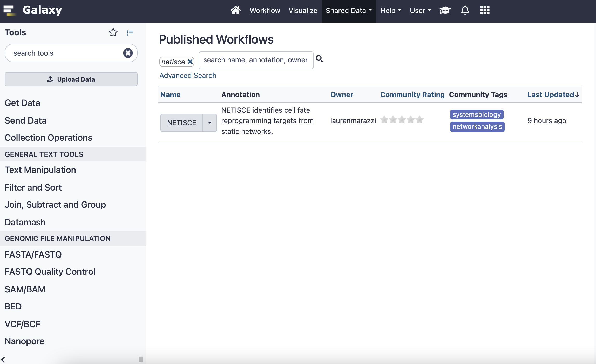Viewport: 596px width, 364px height.
Task: Click the '9 hours ago' timestamp
Action: pos(547,120)
